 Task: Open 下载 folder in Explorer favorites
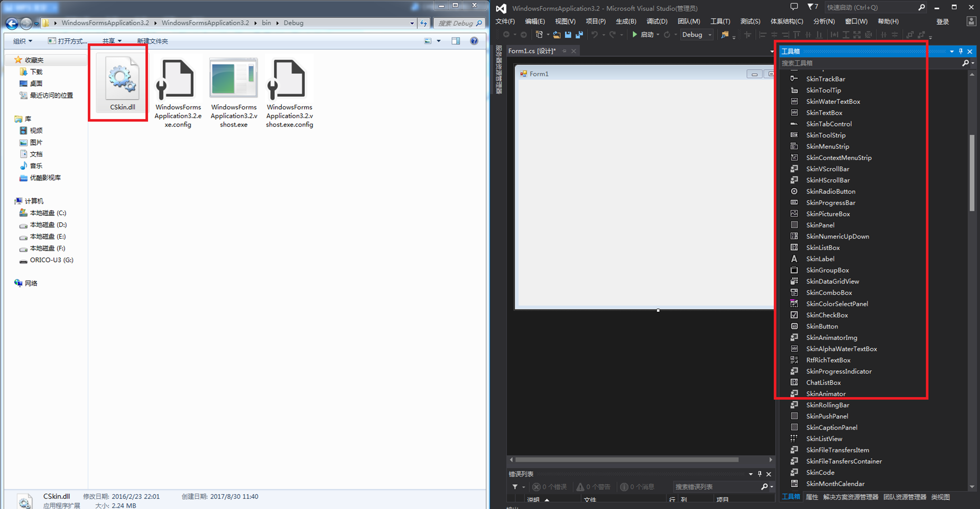tap(36, 71)
